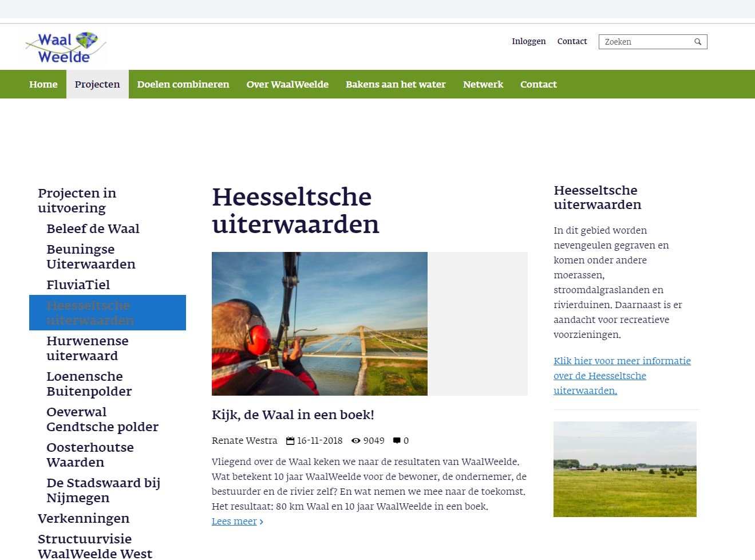Open the paraglider aerial article photo
Screen dimensions: 755x560
319,324
